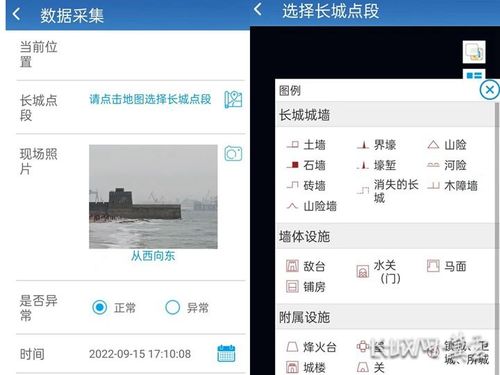
Task: Choose the 烽火台 legend item
Action: pyautogui.click(x=311, y=347)
